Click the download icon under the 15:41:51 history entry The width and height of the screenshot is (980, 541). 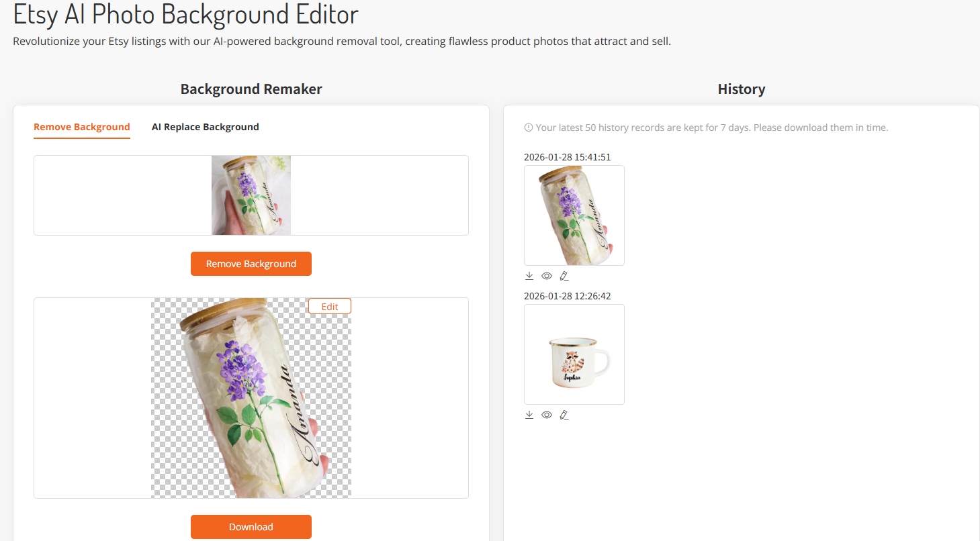(x=529, y=275)
